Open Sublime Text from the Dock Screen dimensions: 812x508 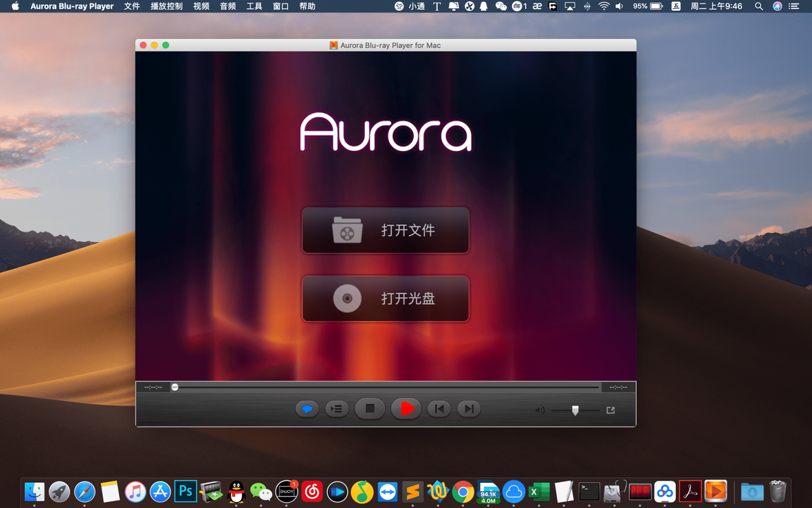click(x=413, y=490)
